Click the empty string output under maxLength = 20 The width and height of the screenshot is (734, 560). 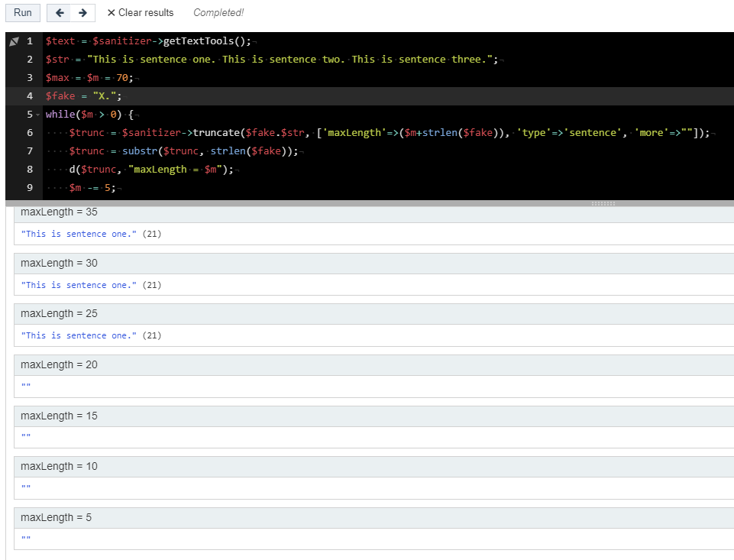(x=25, y=386)
